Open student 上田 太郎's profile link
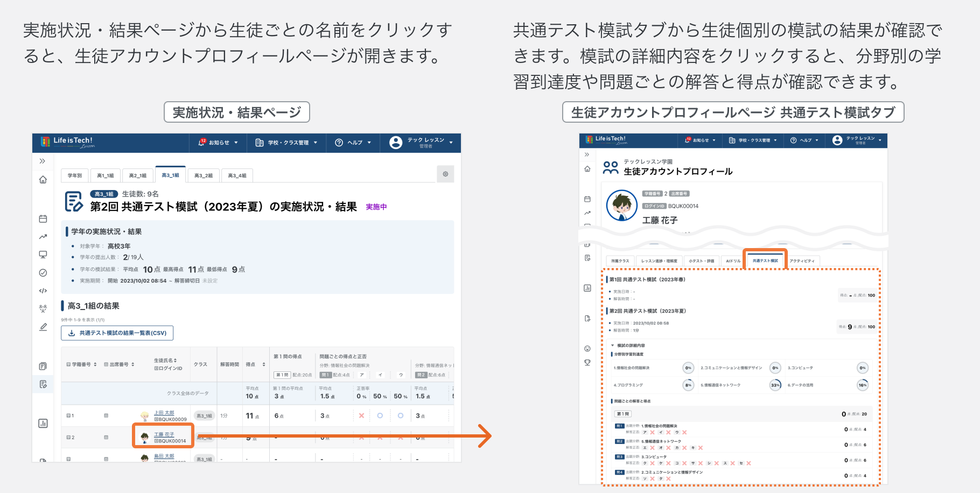This screenshot has width=980, height=493. 164,413
